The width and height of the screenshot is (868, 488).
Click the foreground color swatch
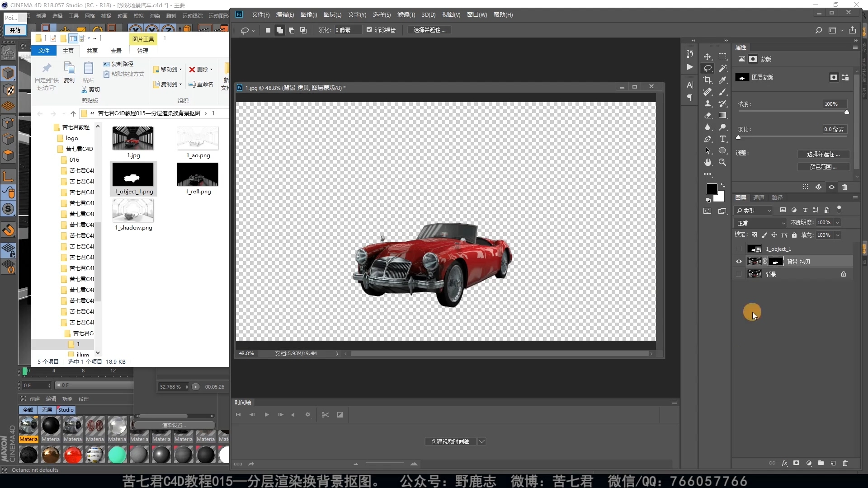coord(712,188)
